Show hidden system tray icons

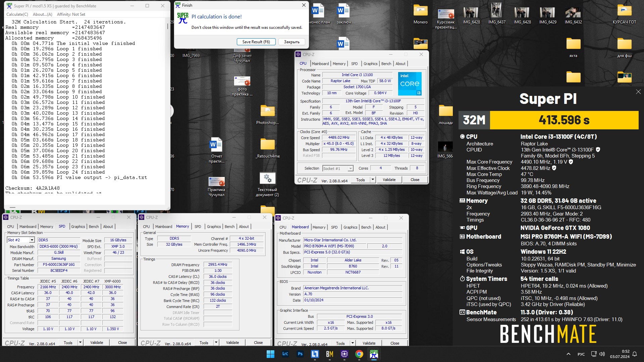568,354
